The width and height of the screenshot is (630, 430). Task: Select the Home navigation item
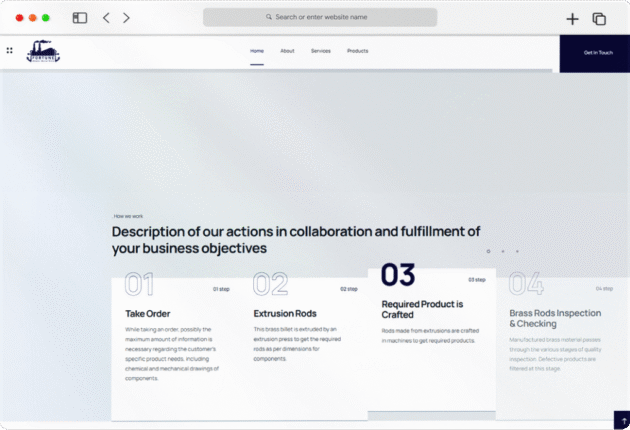point(257,51)
